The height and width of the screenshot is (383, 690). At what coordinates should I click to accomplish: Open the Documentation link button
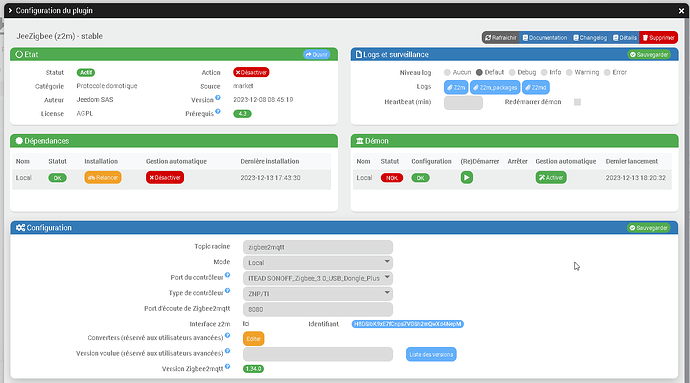coord(545,37)
